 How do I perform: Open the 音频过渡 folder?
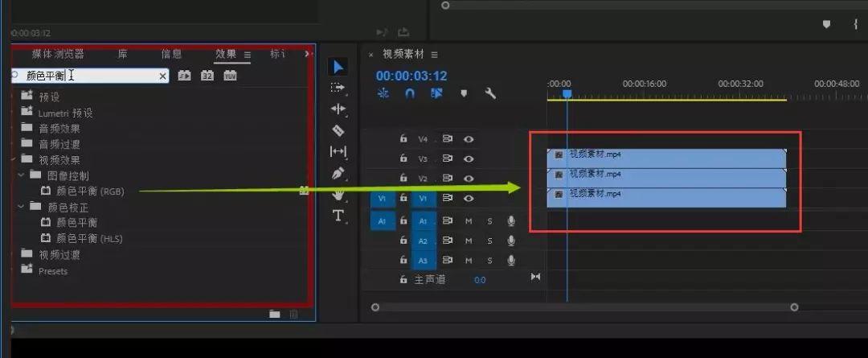tap(59, 144)
